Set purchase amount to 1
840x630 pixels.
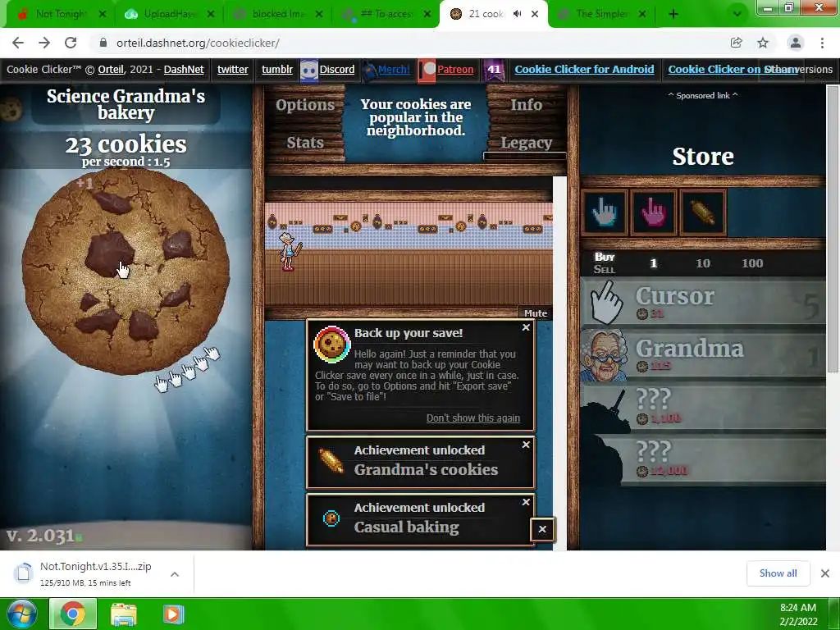(x=653, y=263)
